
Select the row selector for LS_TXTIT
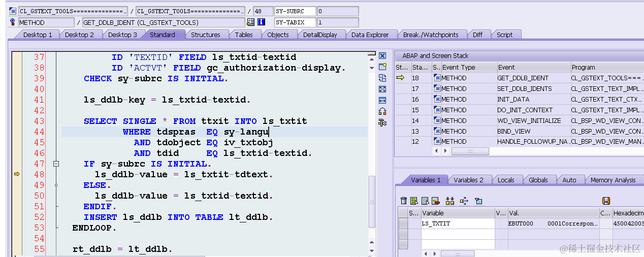coord(403,223)
